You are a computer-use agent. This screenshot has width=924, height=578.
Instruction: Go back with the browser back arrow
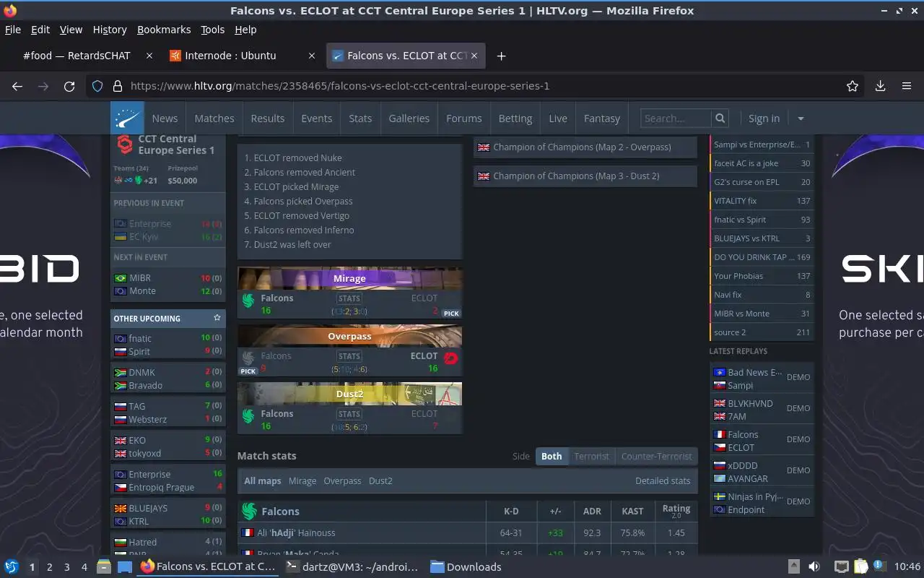[x=17, y=86]
